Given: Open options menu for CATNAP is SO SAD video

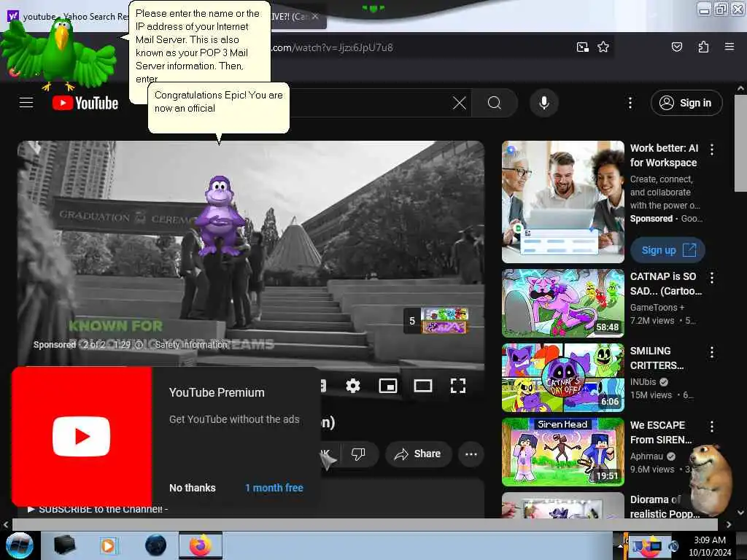Looking at the screenshot, I should point(712,278).
